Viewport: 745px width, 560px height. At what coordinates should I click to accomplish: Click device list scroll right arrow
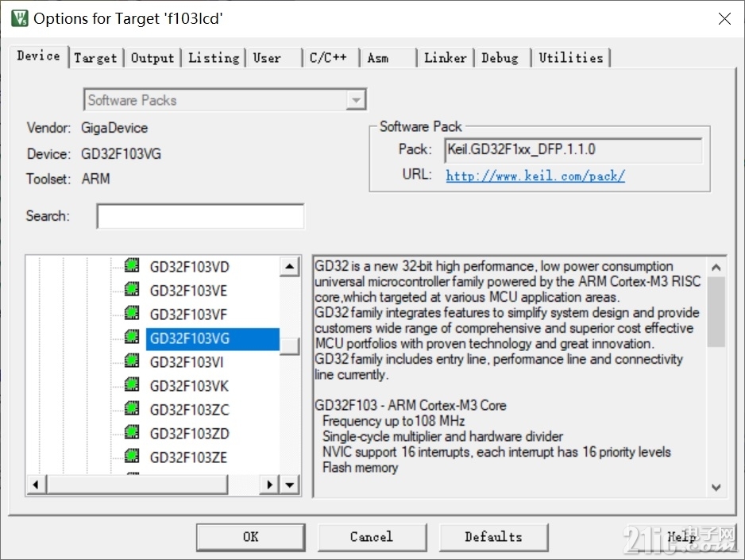tap(269, 485)
